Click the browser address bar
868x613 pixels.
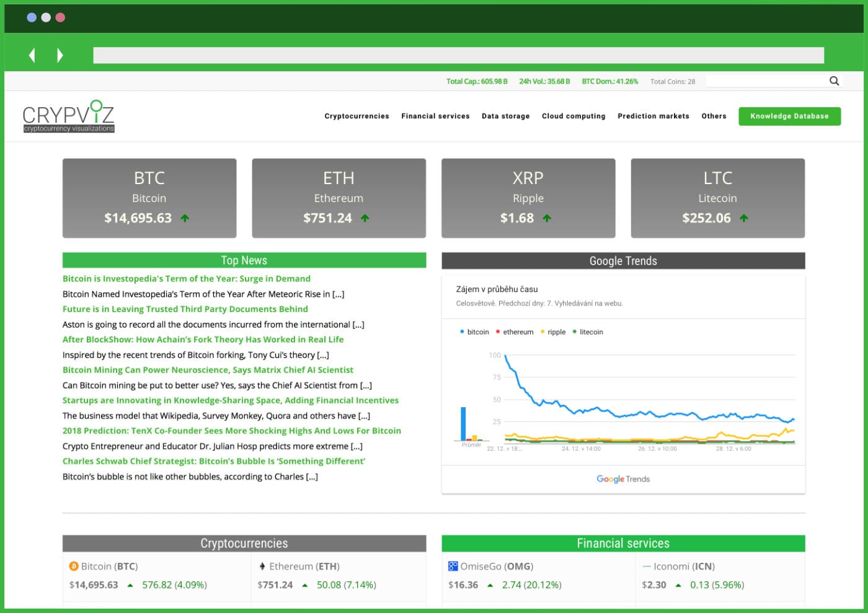458,56
